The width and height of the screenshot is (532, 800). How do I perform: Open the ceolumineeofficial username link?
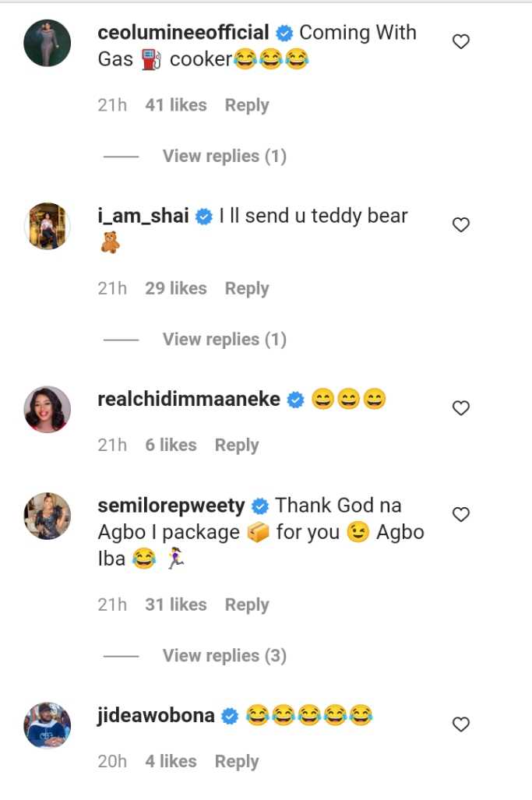point(184,33)
